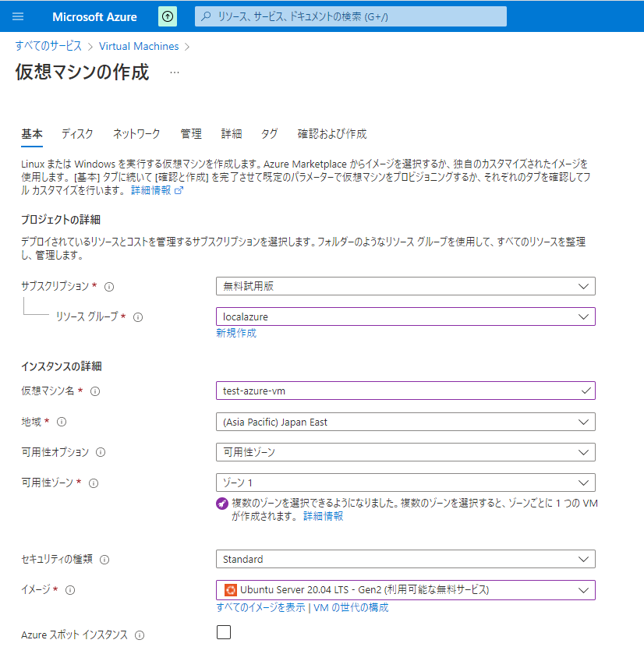This screenshot has height=647, width=644.
Task: Open the hamburger menu next to Microsoft Azure
Action: [x=19, y=16]
